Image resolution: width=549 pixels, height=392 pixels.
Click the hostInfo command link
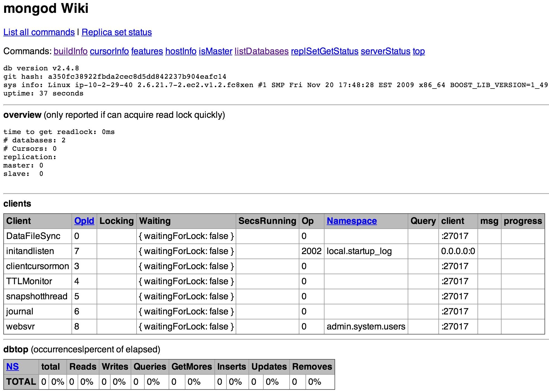click(181, 51)
